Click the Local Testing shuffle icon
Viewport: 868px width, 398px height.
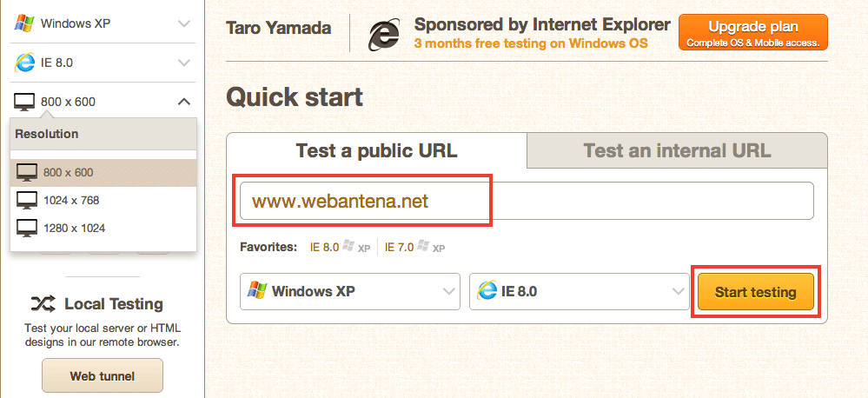(43, 303)
